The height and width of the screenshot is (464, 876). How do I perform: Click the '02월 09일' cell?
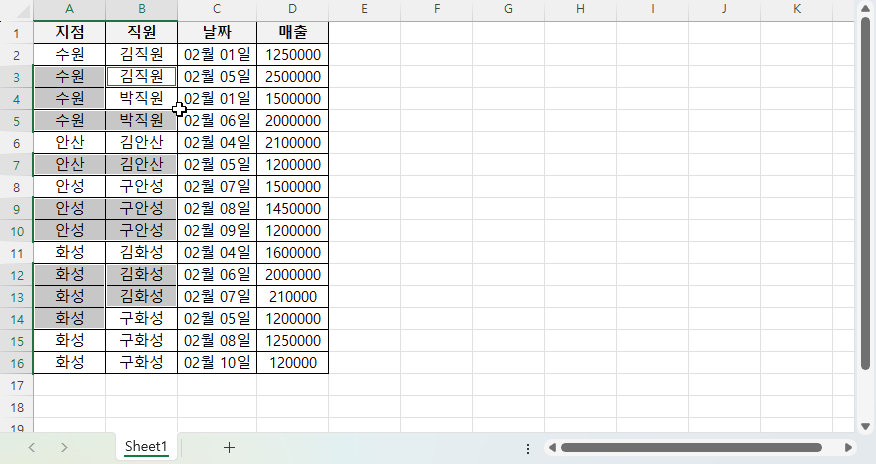tap(217, 231)
